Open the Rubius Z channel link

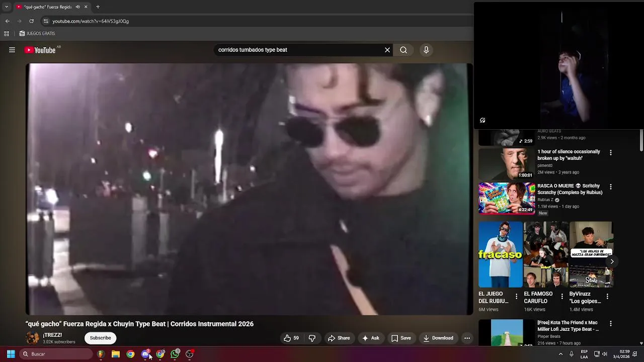(x=545, y=200)
